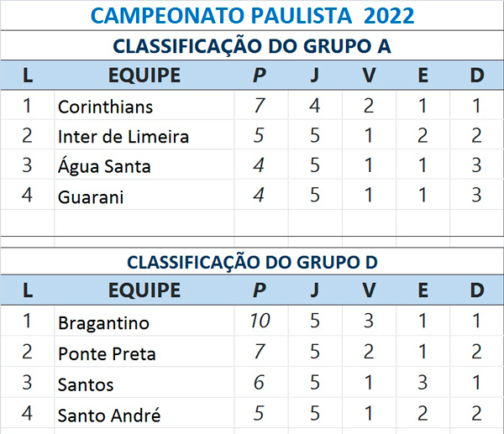The width and height of the screenshot is (504, 434).
Task: Select the Inter de Limeira cell
Action: click(123, 137)
